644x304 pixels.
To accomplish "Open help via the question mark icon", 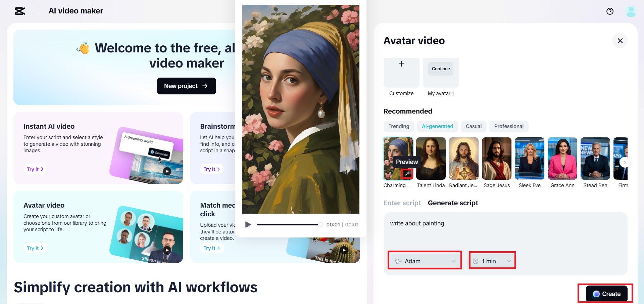I will click(x=610, y=11).
